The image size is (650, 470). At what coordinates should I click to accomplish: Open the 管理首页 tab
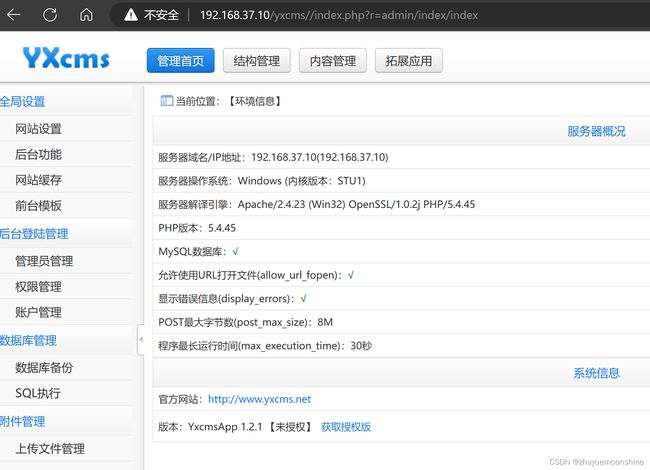[x=180, y=61]
